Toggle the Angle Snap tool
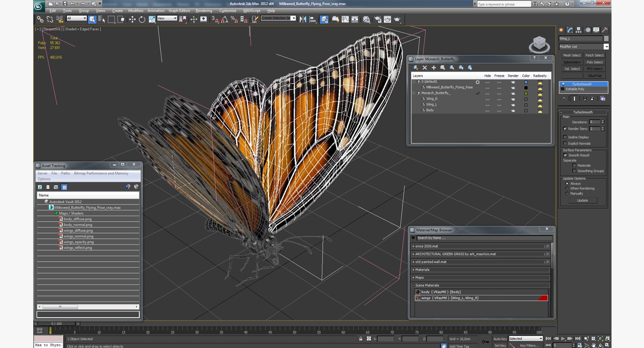This screenshot has width=644, height=348. (x=224, y=19)
